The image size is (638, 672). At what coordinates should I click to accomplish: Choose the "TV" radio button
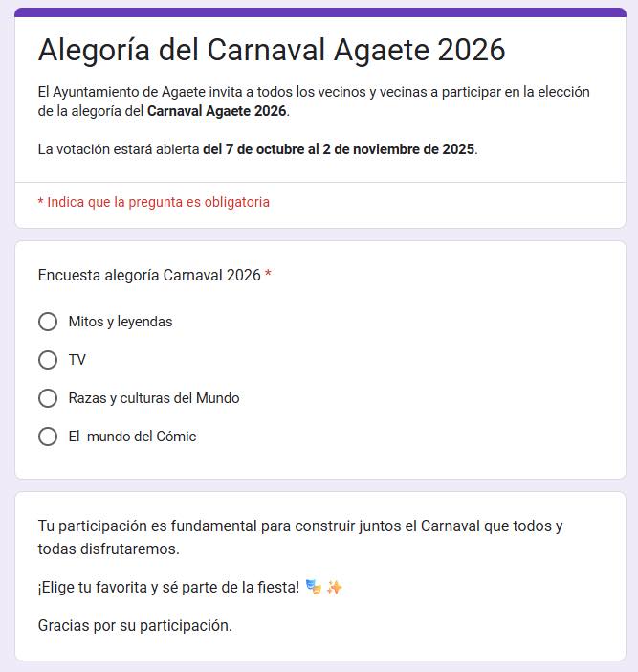48,360
